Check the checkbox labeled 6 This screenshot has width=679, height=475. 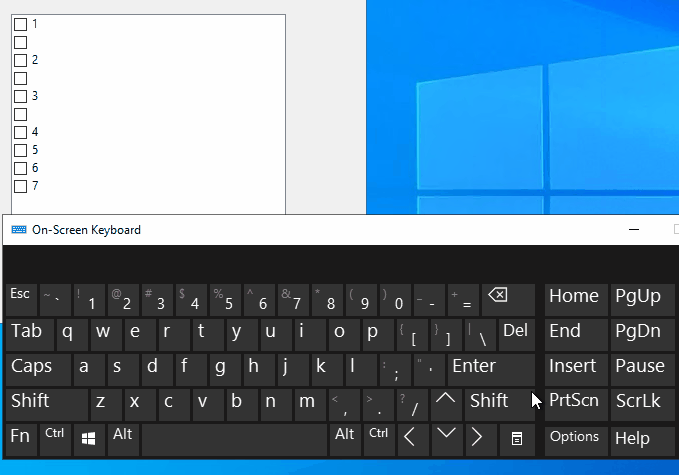click(x=20, y=168)
